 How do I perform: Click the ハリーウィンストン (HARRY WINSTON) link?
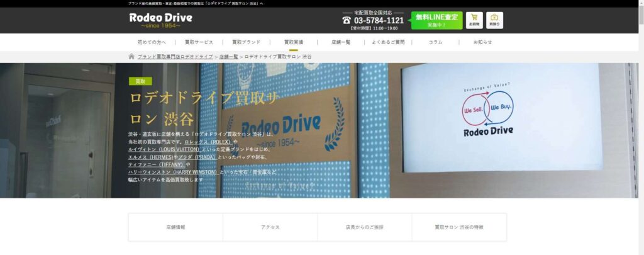[x=173, y=173]
